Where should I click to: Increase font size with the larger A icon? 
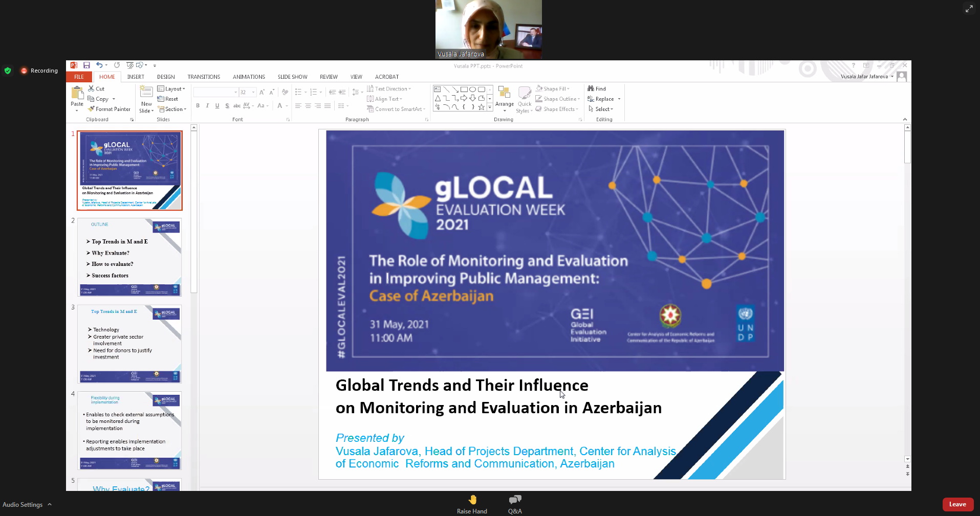(262, 92)
